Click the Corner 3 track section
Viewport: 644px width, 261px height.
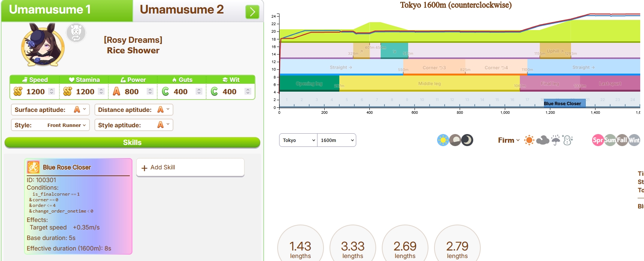click(x=434, y=68)
